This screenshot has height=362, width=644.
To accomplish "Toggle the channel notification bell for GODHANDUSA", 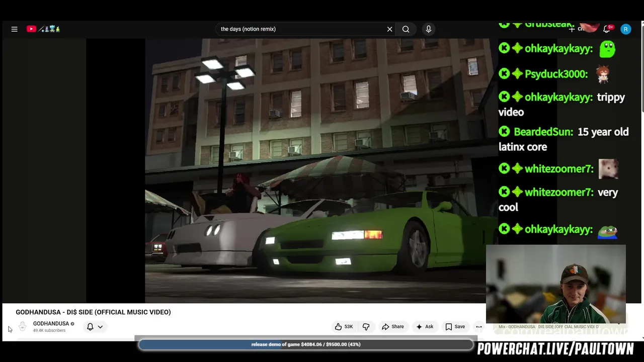I will pos(90,327).
